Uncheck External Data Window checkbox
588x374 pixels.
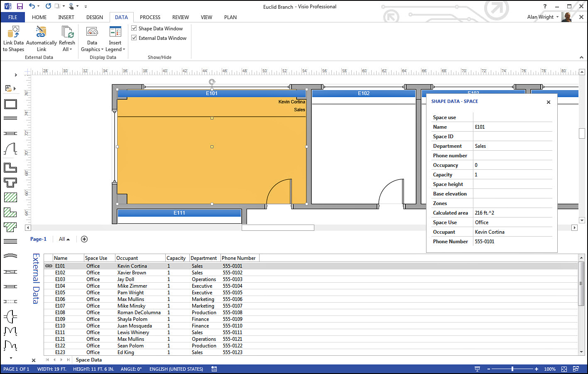click(x=134, y=38)
